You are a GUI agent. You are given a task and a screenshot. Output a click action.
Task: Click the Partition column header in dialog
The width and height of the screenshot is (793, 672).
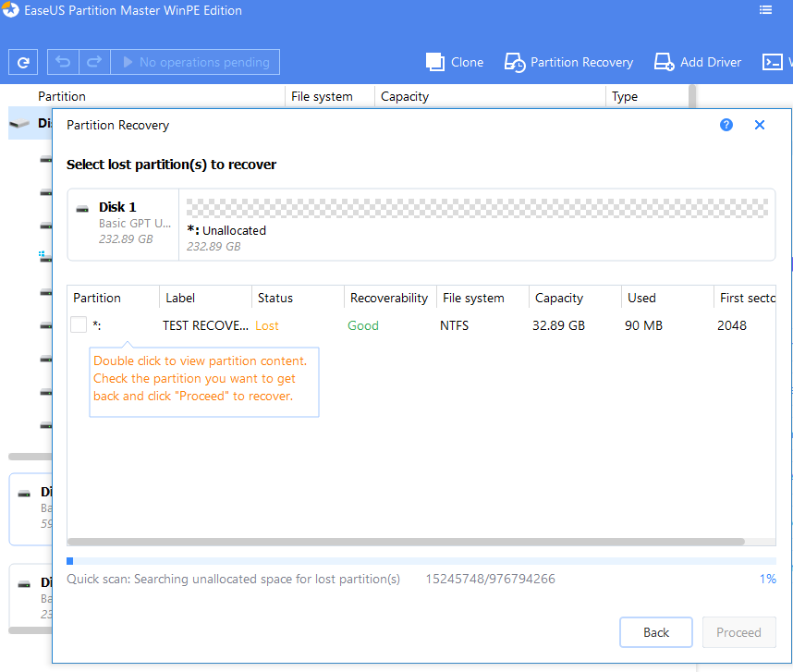tap(114, 298)
